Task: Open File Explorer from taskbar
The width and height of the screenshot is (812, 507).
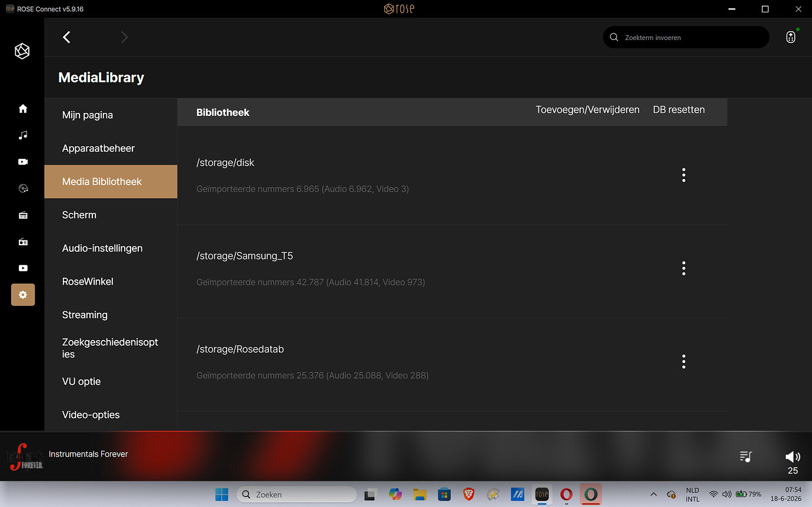Action: click(x=420, y=495)
